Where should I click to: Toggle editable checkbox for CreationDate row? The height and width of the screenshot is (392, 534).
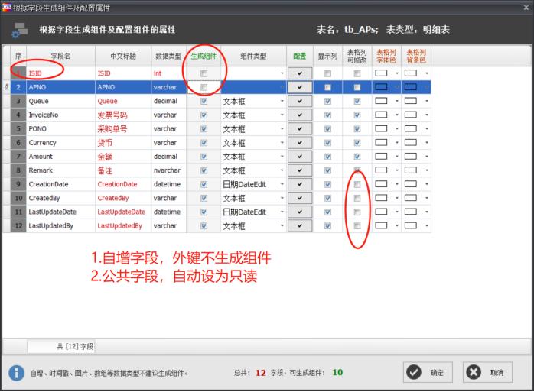point(357,184)
